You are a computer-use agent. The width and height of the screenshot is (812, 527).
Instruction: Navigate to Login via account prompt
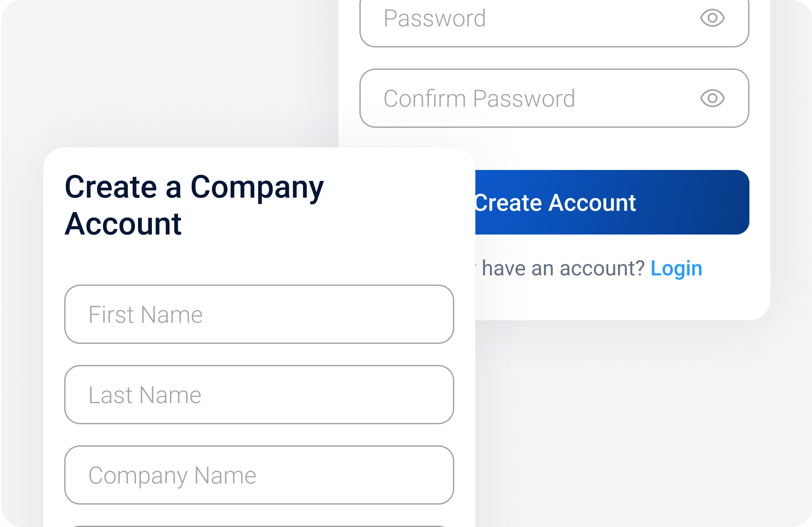point(676,268)
